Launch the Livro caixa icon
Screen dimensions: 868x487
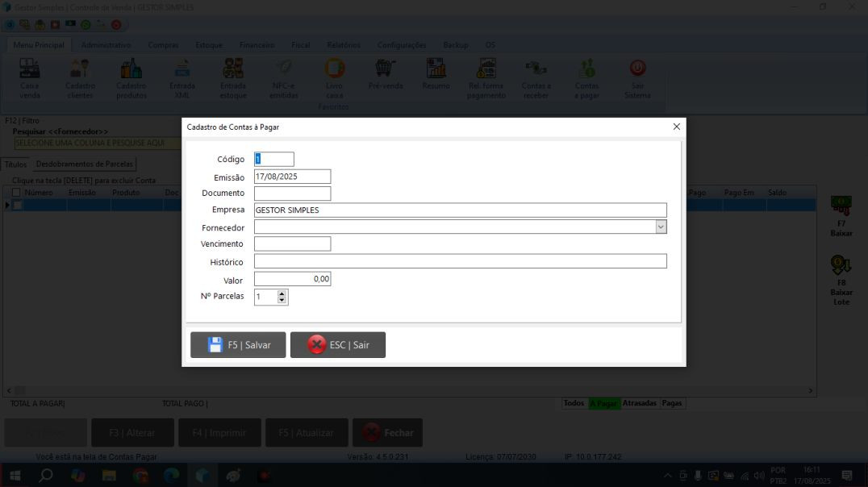[334, 70]
